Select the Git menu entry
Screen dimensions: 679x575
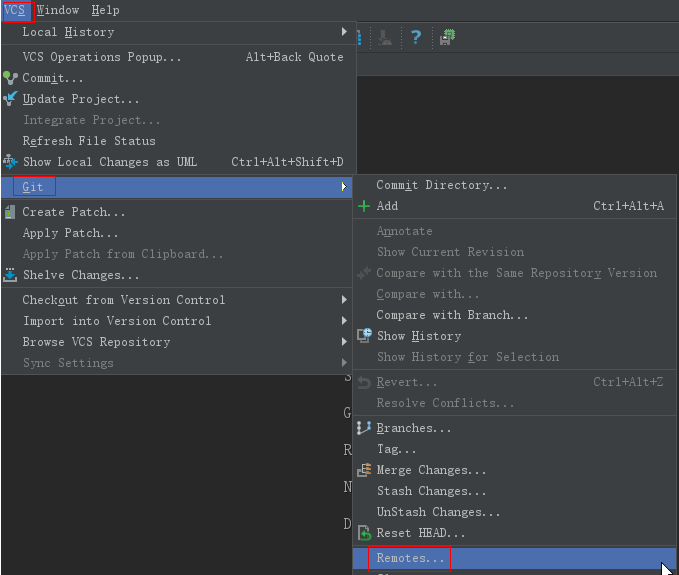coord(178,187)
